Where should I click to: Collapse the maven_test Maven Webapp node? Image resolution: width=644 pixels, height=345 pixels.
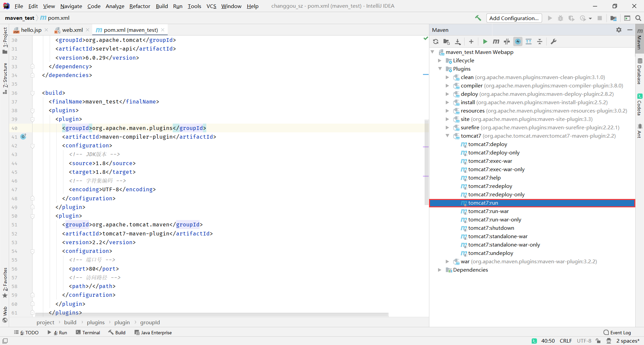pyautogui.click(x=432, y=52)
